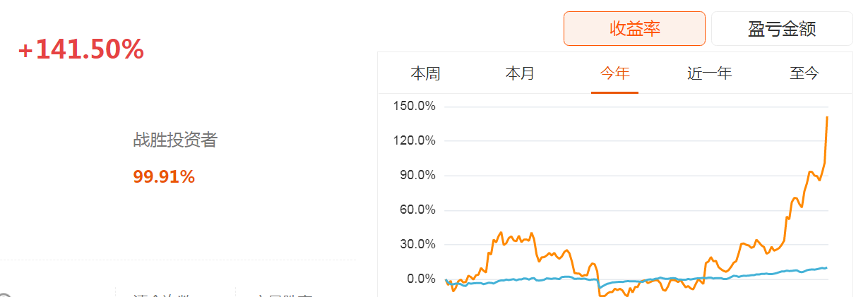Select the 今年 tab
The width and height of the screenshot is (868, 297).
coord(614,73)
